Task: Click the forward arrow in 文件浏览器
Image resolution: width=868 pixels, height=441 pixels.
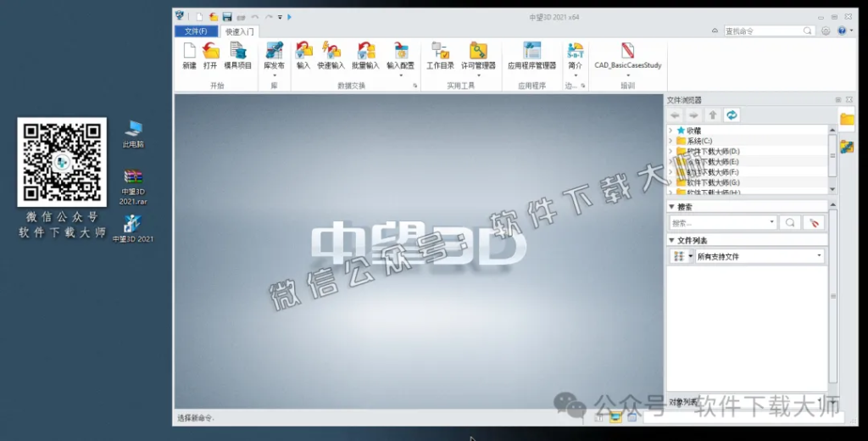Action: [693, 115]
